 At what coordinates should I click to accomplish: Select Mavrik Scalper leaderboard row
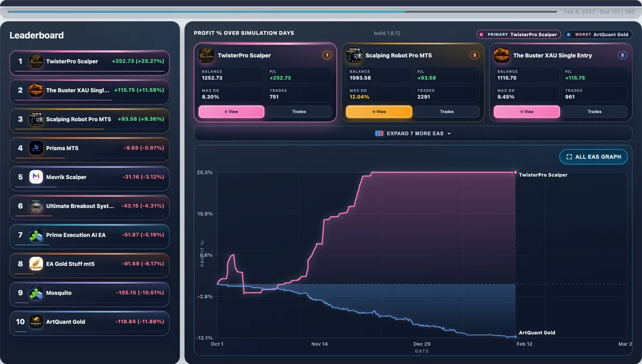pos(89,178)
